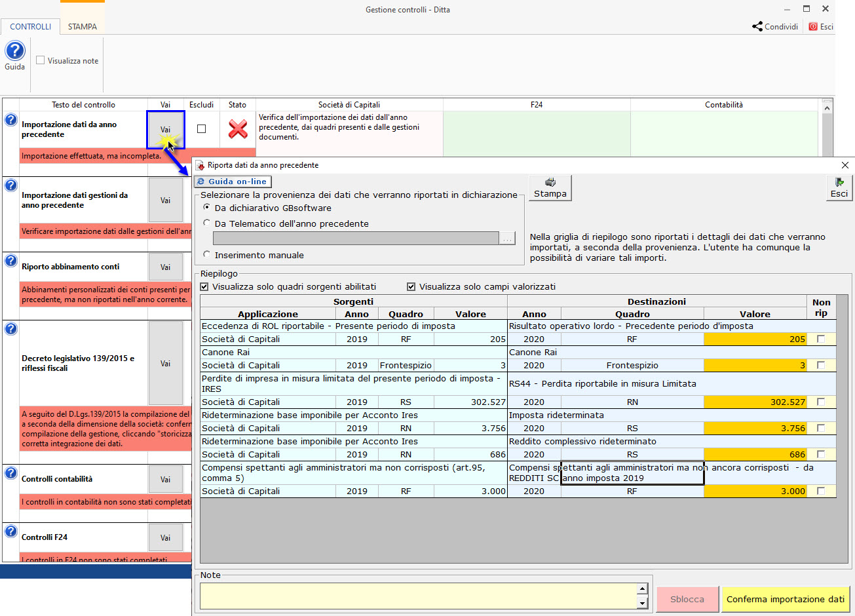855x616 pixels.
Task: Open the Guida on-line link
Action: 233,182
